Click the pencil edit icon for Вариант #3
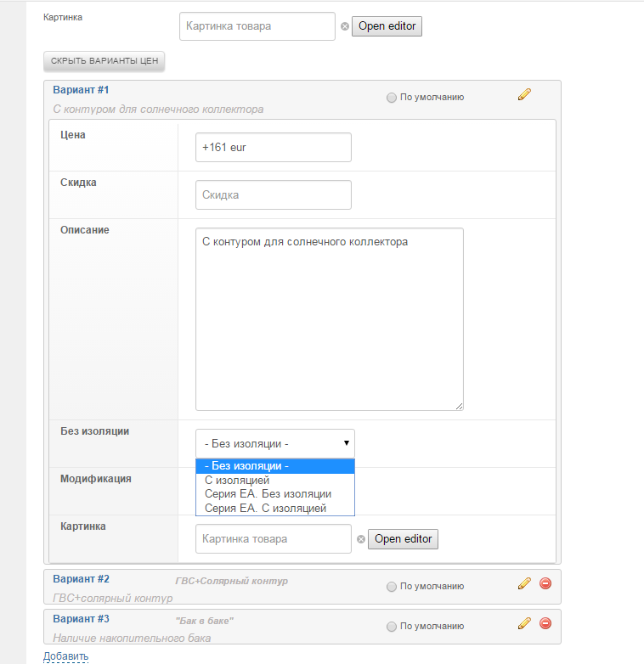The height and width of the screenshot is (664, 644). click(524, 623)
